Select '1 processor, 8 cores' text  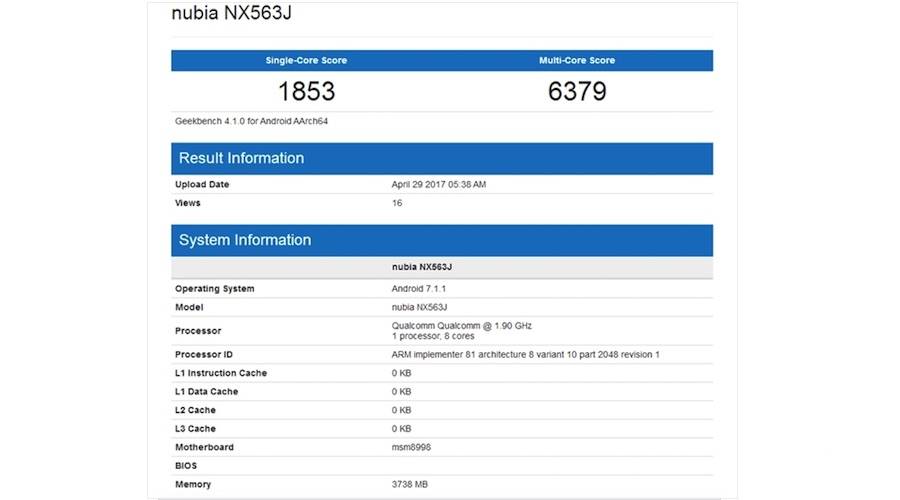click(x=433, y=336)
